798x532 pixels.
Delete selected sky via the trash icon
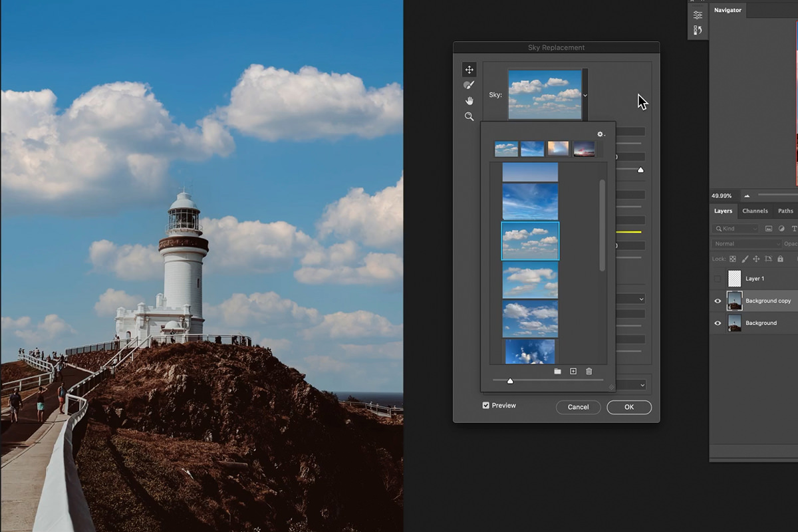click(589, 372)
